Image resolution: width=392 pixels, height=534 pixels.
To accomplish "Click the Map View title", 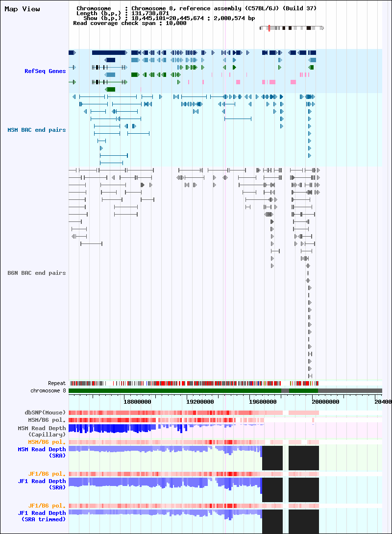I will click(22, 9).
